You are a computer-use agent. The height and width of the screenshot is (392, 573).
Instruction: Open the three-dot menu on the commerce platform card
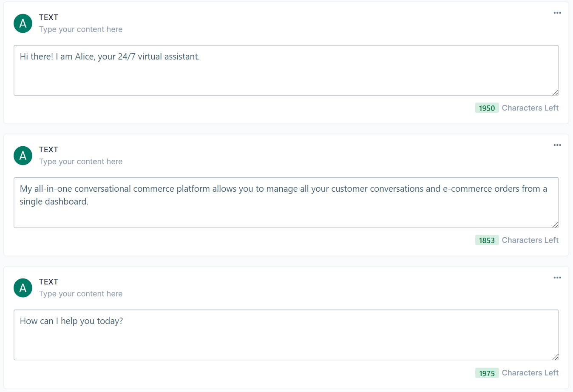click(557, 145)
